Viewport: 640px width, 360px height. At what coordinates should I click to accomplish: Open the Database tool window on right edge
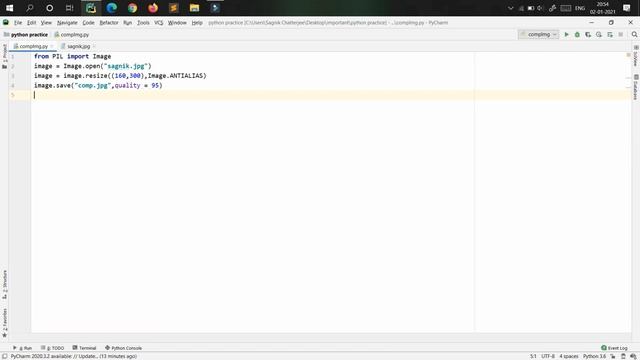(x=636, y=87)
